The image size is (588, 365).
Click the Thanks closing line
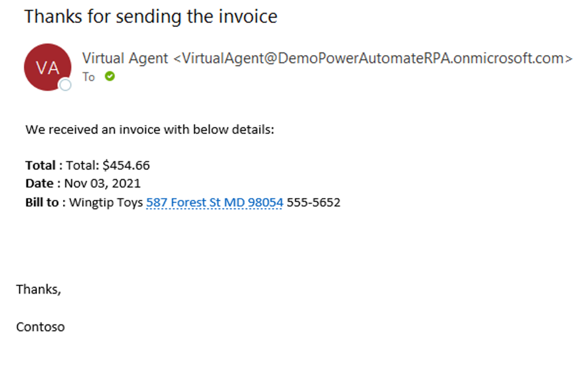point(39,289)
